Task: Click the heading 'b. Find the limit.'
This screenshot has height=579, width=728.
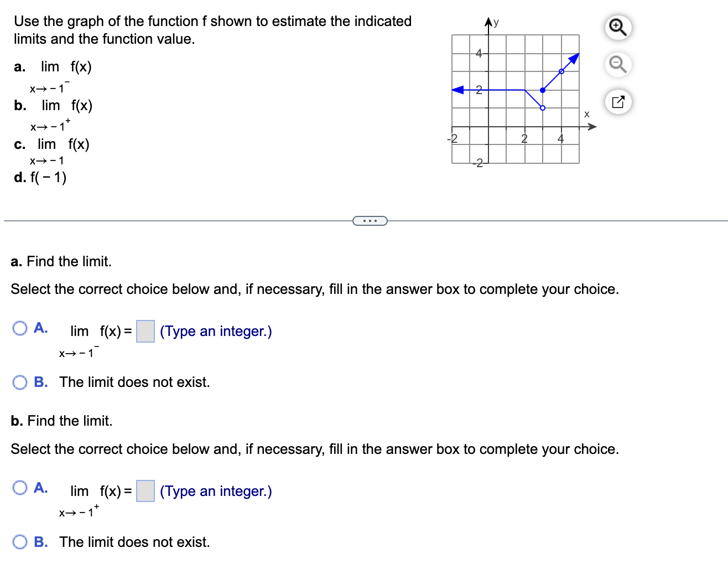Action: tap(61, 421)
